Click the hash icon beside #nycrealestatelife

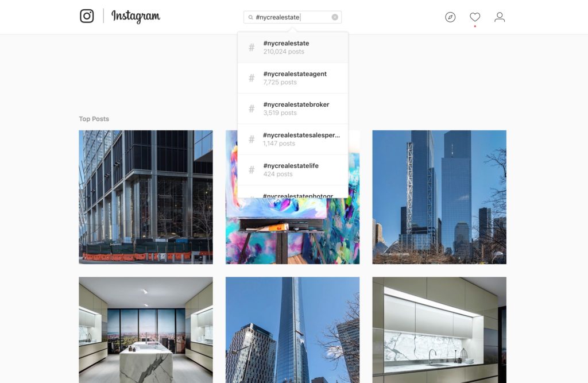click(x=252, y=170)
